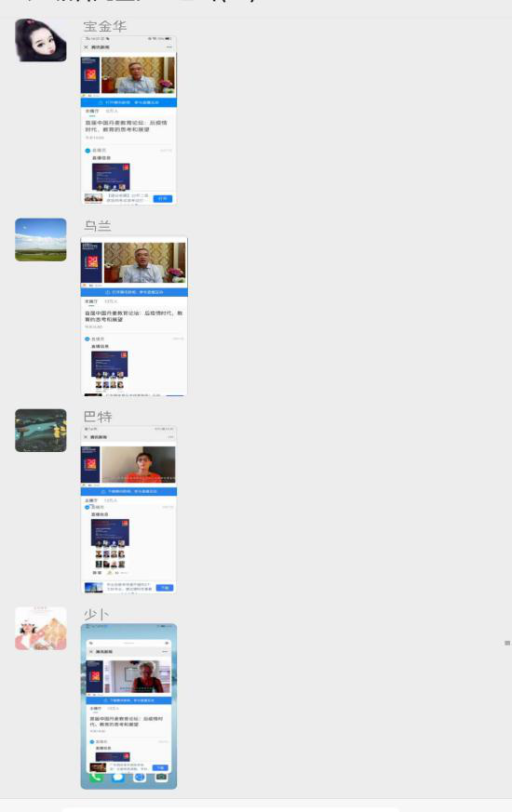The image size is (512, 812).
Task: Tap 巴特's dark illustrated avatar
Action: pyautogui.click(x=41, y=431)
